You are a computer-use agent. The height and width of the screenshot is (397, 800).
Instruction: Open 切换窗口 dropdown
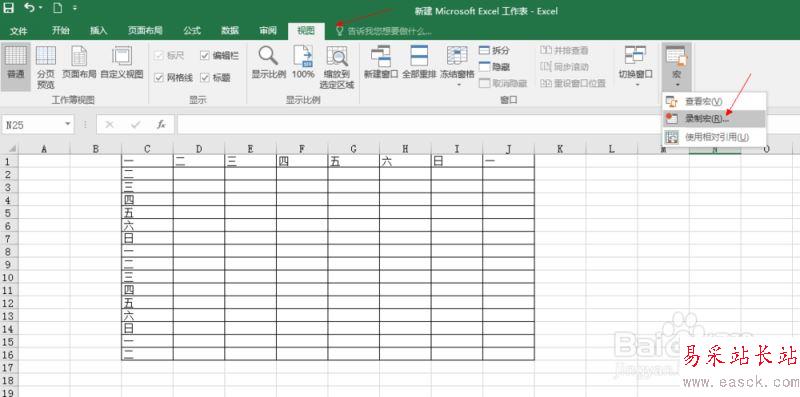click(x=636, y=66)
